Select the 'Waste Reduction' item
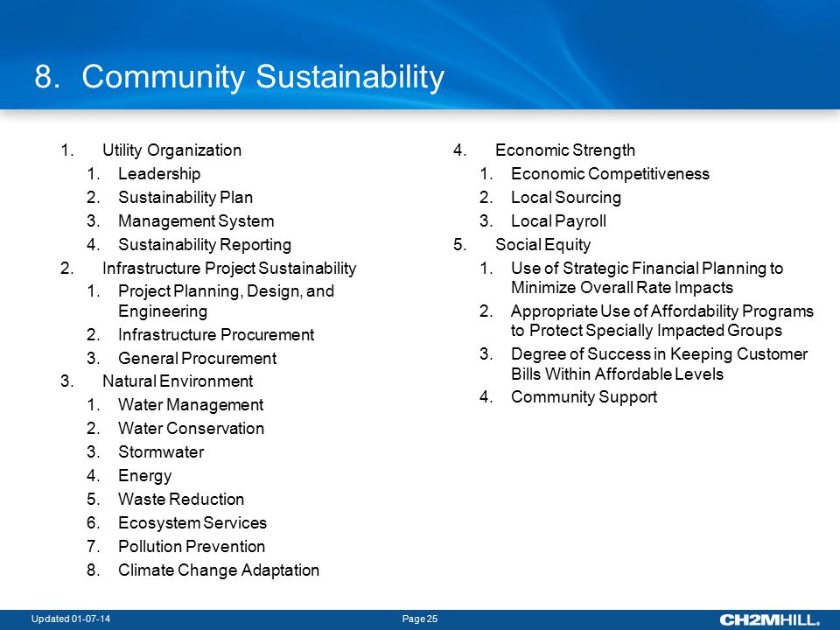The image size is (840, 630). [181, 499]
